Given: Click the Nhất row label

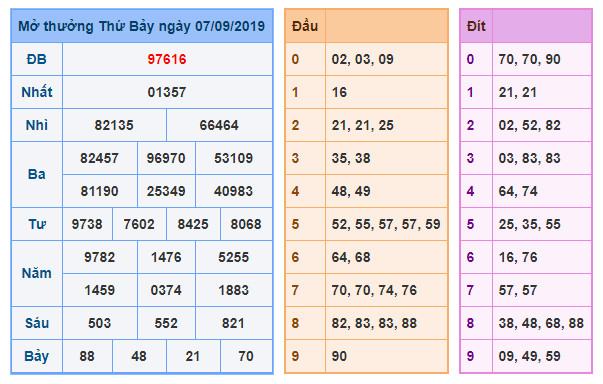Looking at the screenshot, I should (37, 92).
